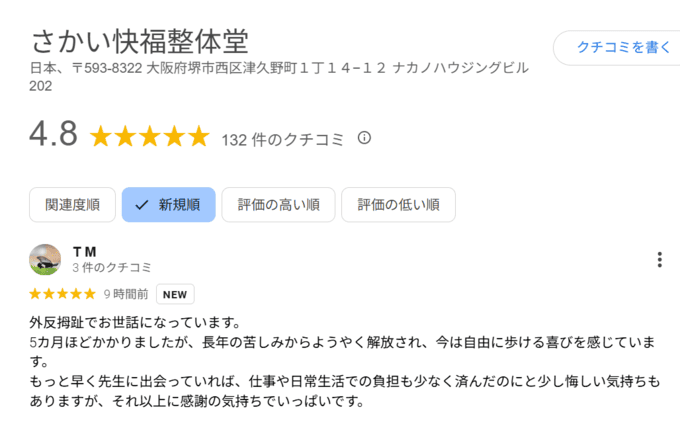
Task: Select the checked 新規順 sort chip
Action: coord(169,205)
